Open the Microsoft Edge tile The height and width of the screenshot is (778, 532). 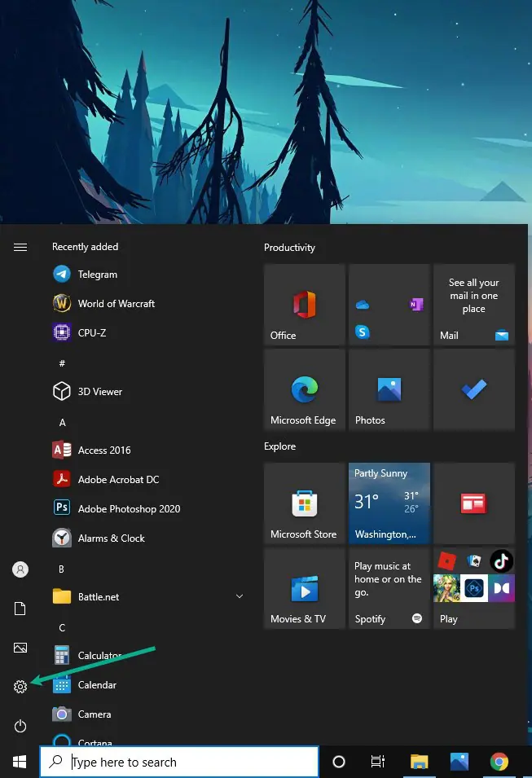pos(304,389)
